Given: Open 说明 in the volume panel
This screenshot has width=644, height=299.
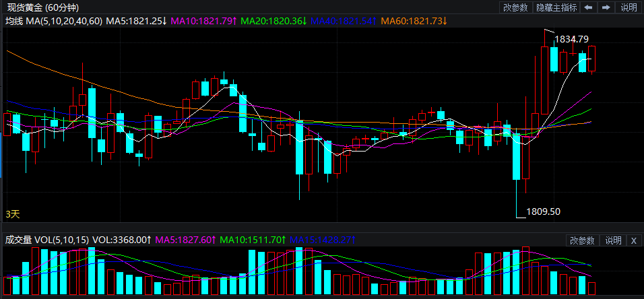Looking at the screenshot, I should point(613,240).
